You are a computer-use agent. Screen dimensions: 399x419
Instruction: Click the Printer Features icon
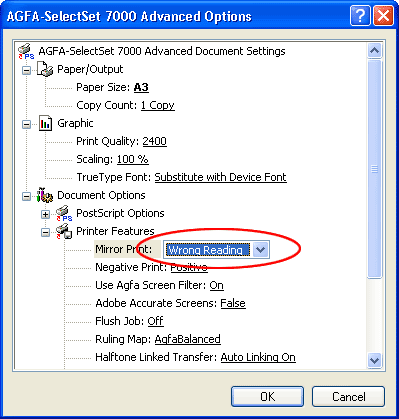[x=64, y=231]
